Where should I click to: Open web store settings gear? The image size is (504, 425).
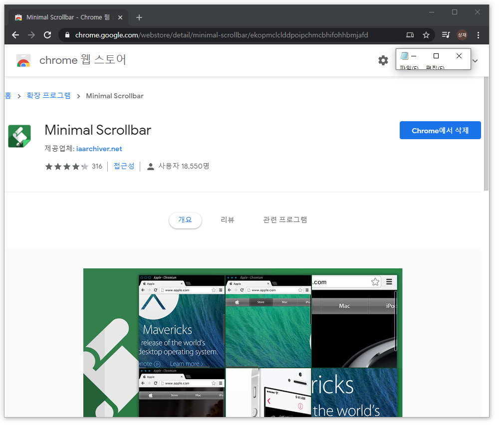click(383, 60)
